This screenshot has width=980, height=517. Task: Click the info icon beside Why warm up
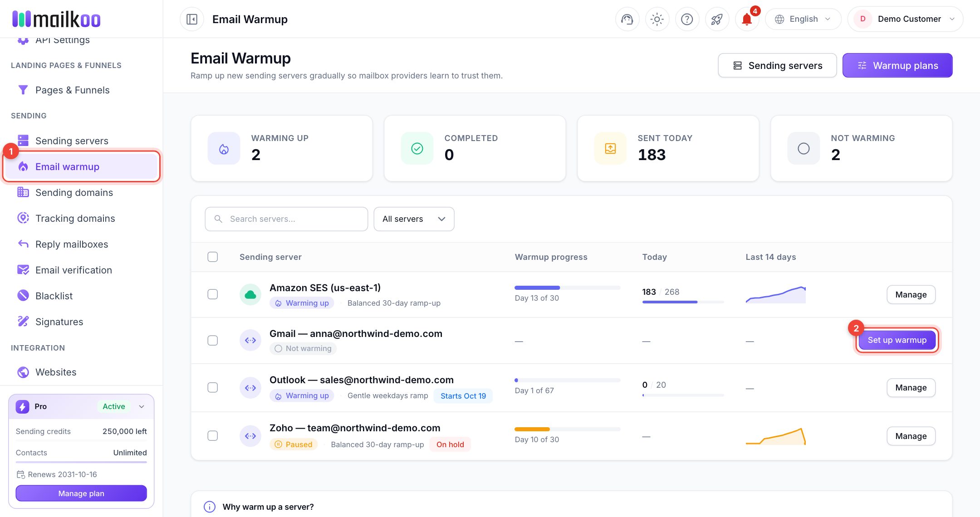tap(210, 507)
